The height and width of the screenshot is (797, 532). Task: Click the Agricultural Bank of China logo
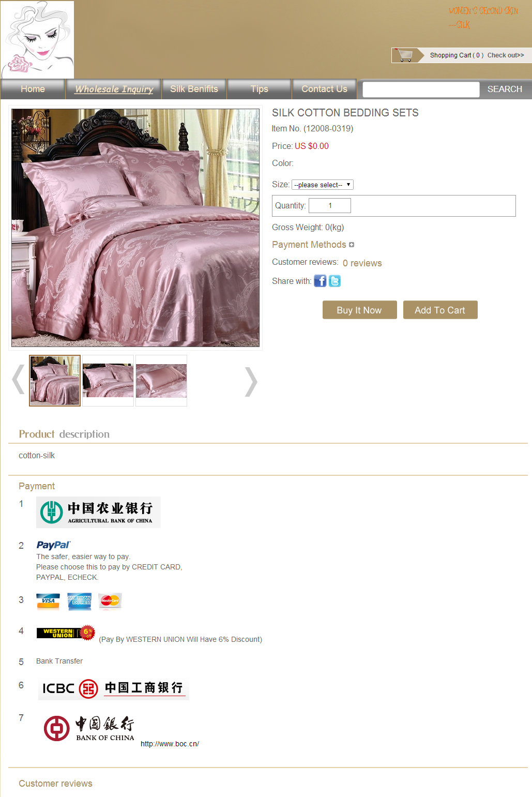[x=98, y=512]
